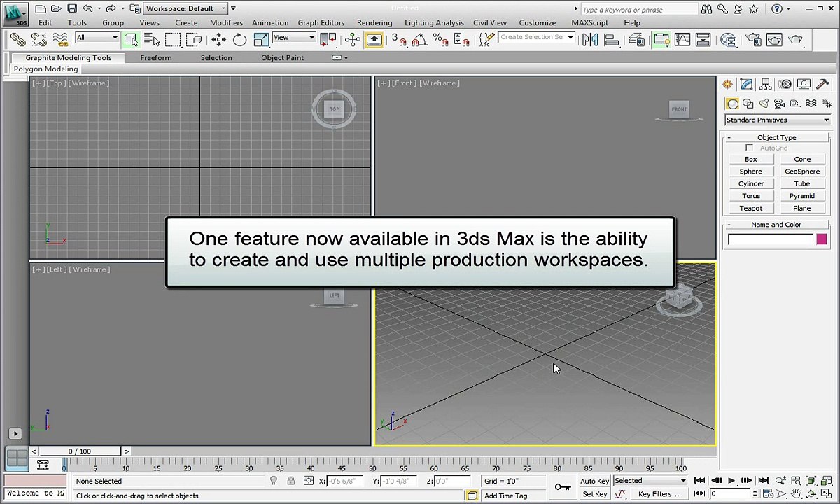Screen dimensions: 840x504
Task: Collapse the Object Type rollout
Action: (776, 137)
